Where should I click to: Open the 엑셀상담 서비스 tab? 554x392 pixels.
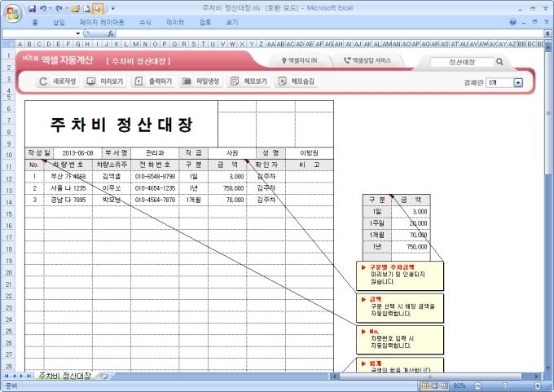367,60
